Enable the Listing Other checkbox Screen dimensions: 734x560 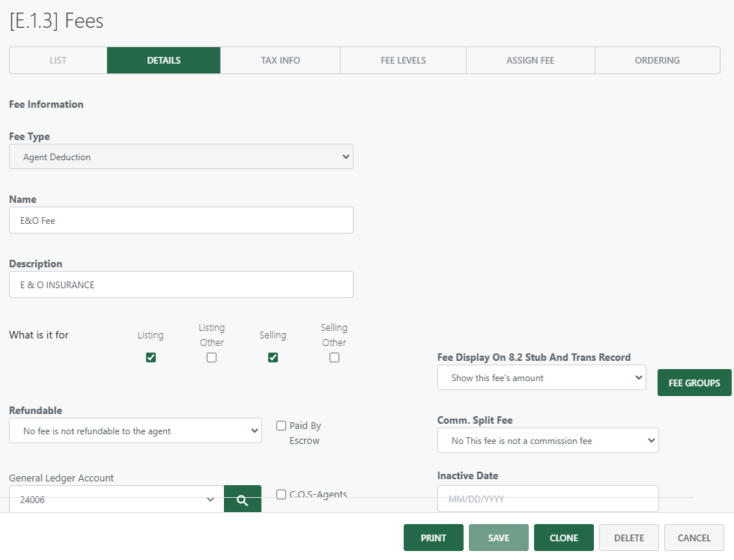point(211,357)
